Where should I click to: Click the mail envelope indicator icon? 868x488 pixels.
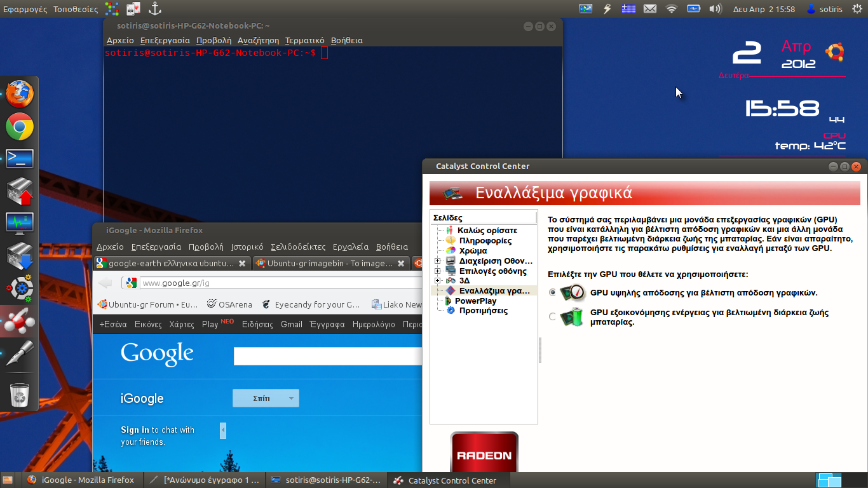coord(649,9)
